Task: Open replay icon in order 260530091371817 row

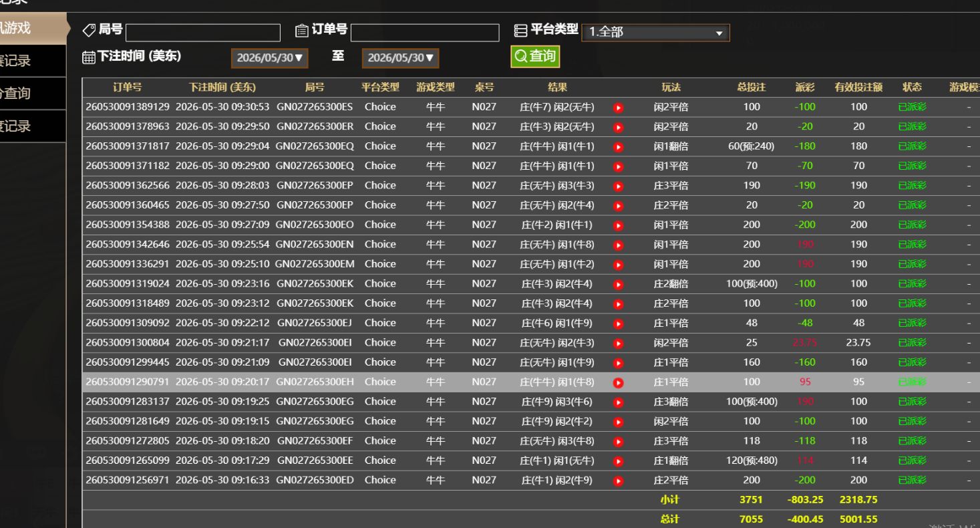Action: (x=619, y=147)
